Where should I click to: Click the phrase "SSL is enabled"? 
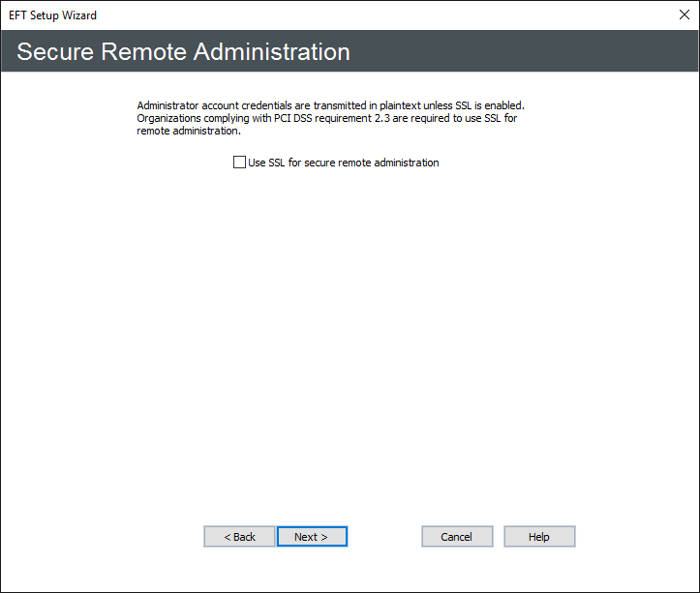[490, 104]
